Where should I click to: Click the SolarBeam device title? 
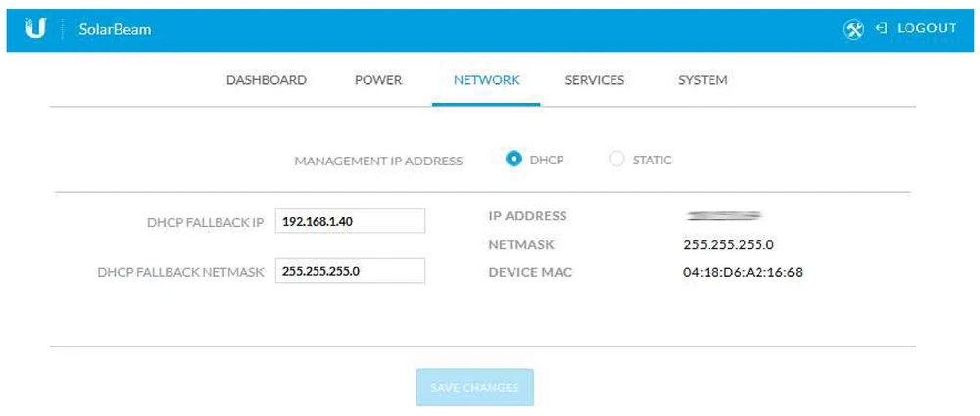[x=115, y=29]
